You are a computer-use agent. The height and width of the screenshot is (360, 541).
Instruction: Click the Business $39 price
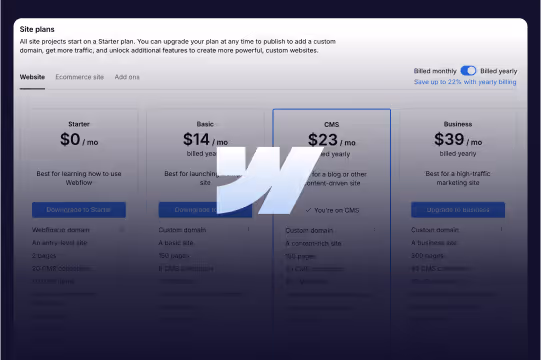(x=458, y=139)
